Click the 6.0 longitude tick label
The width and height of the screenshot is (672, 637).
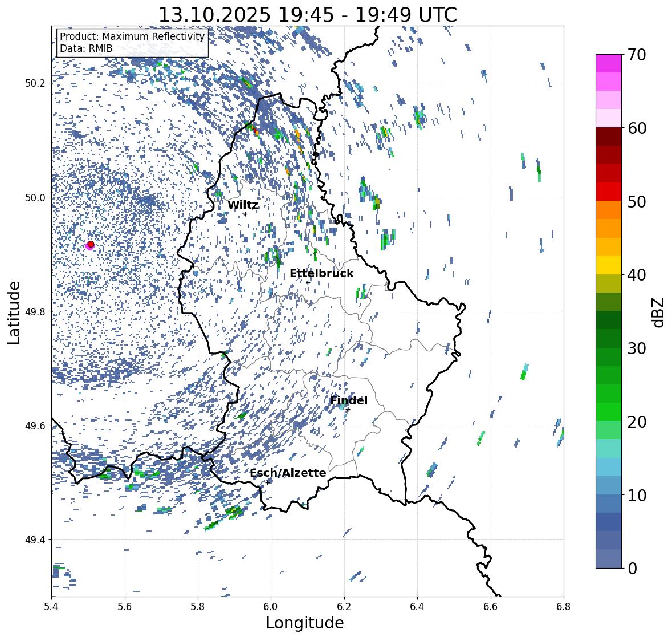pyautogui.click(x=271, y=607)
